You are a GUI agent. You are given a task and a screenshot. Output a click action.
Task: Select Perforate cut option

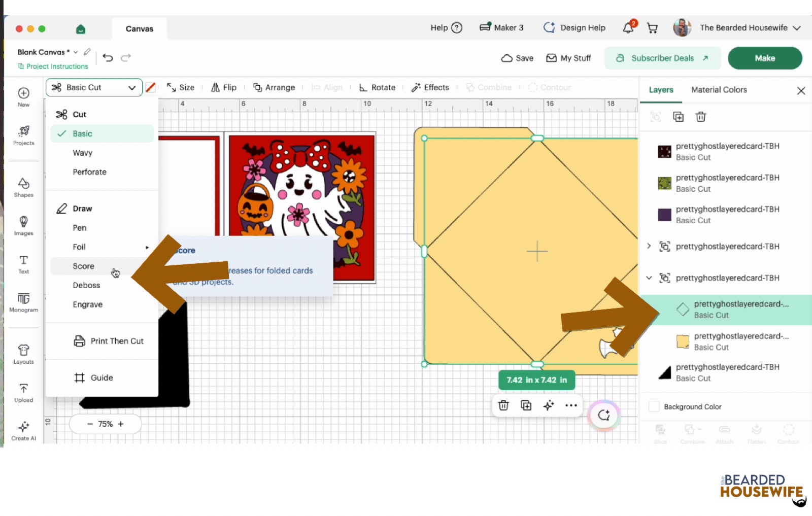[89, 172]
